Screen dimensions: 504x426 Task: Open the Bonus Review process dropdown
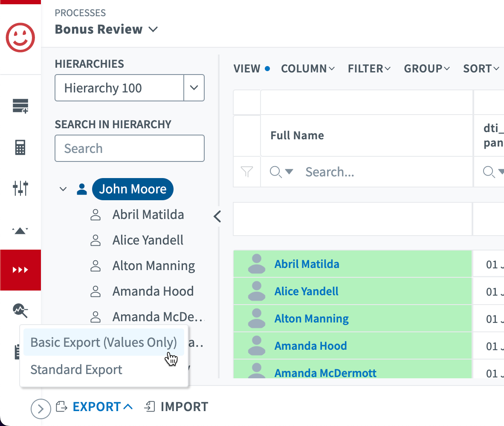tap(153, 29)
